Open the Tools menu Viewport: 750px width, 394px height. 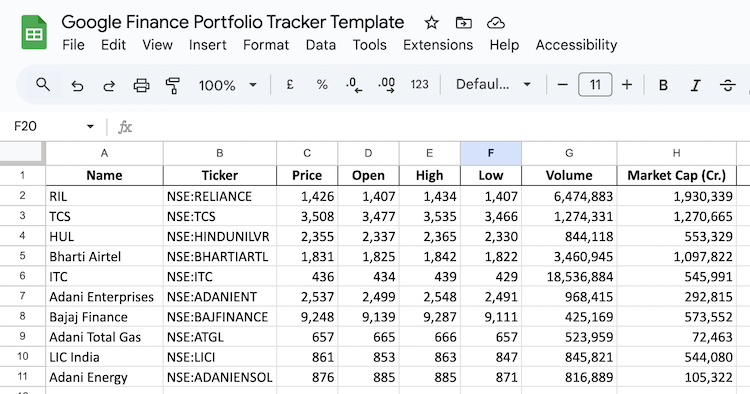pos(369,45)
